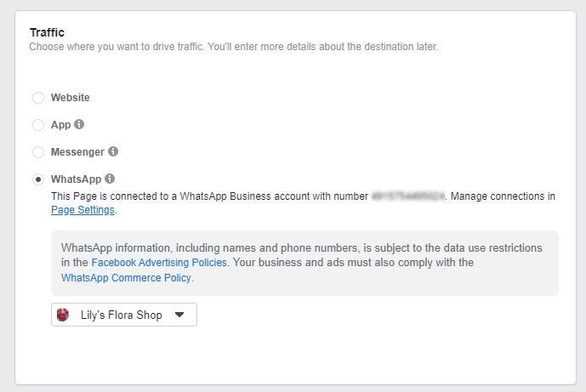Choose the App radio button
Image resolution: width=586 pixels, height=392 pixels.
tap(38, 125)
